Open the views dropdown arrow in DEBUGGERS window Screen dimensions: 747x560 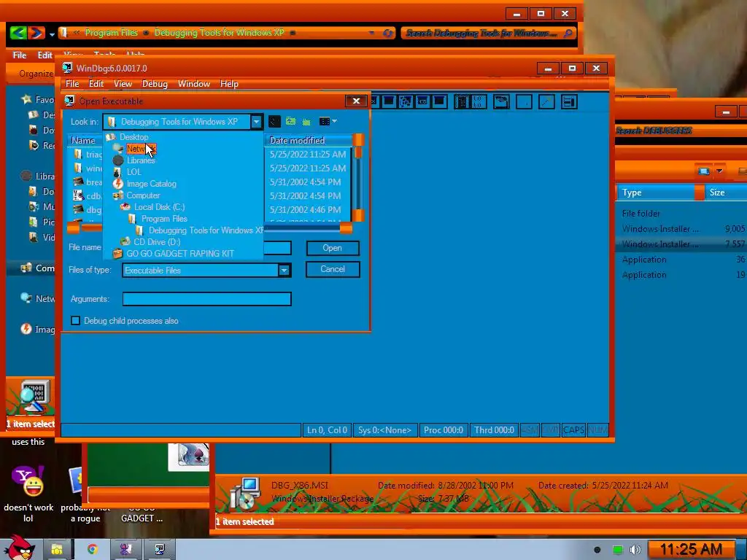[x=719, y=171]
